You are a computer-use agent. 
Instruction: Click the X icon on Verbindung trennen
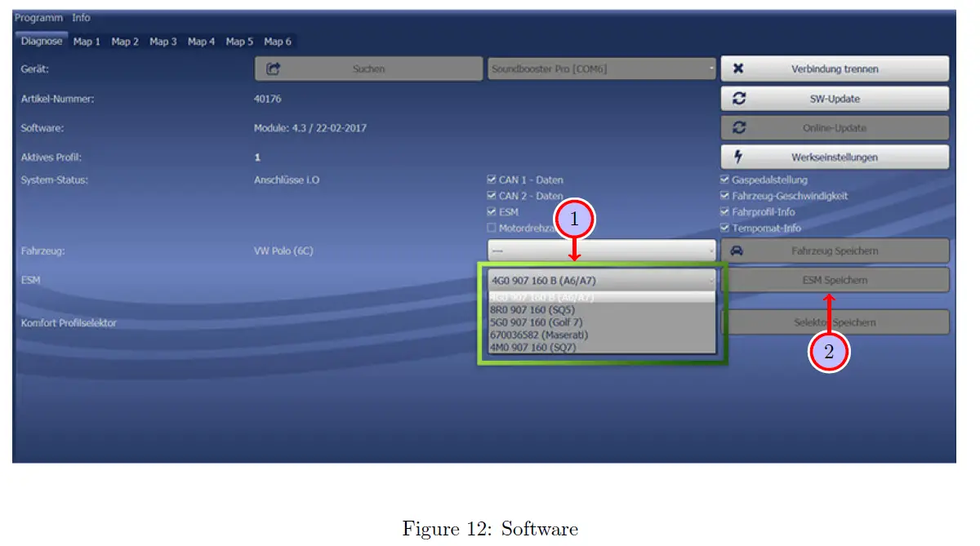click(738, 69)
